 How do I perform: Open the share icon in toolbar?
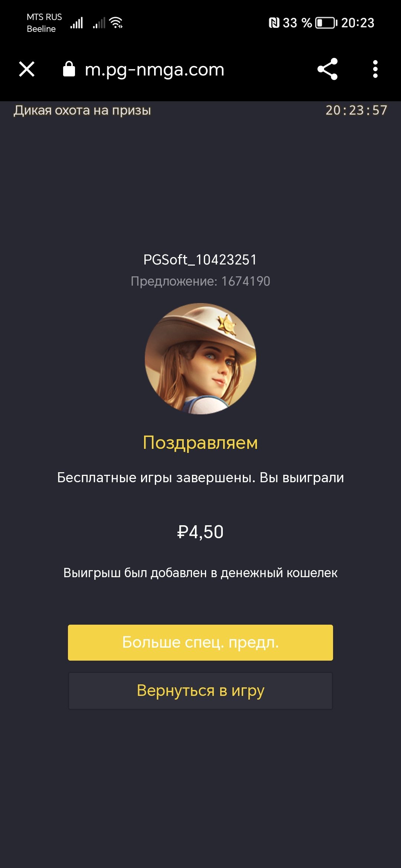point(327,69)
